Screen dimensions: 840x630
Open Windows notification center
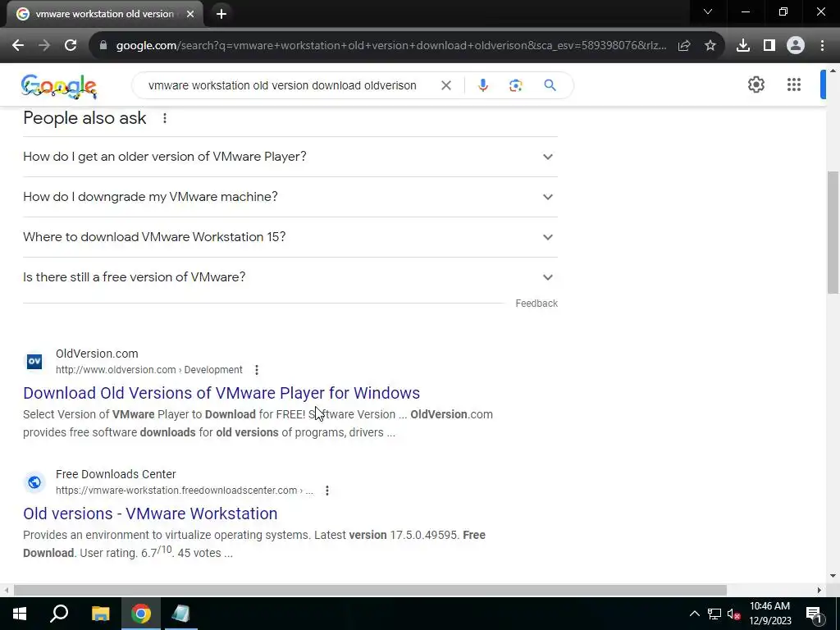coord(814,614)
